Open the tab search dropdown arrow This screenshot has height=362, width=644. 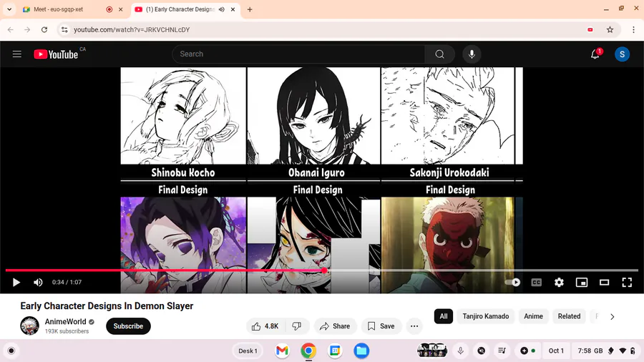click(9, 9)
